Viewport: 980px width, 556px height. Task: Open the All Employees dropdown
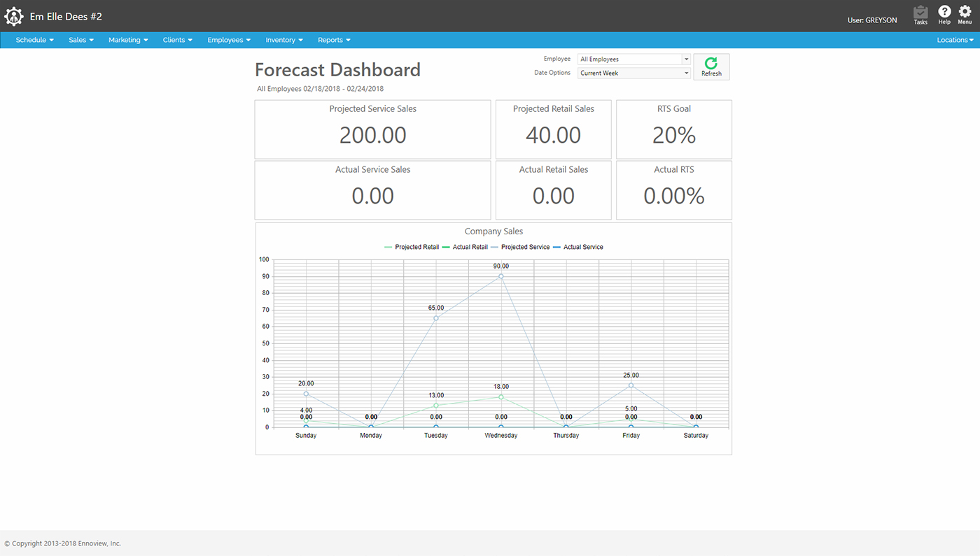(634, 59)
